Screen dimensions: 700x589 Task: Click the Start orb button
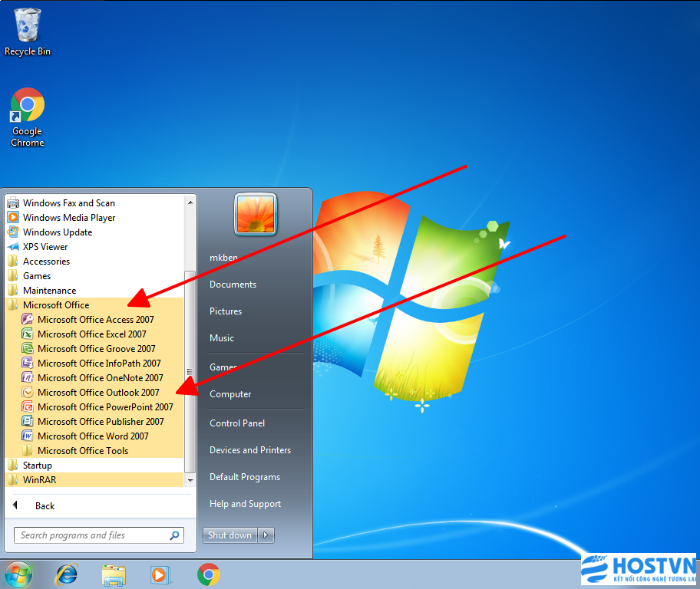[x=18, y=574]
